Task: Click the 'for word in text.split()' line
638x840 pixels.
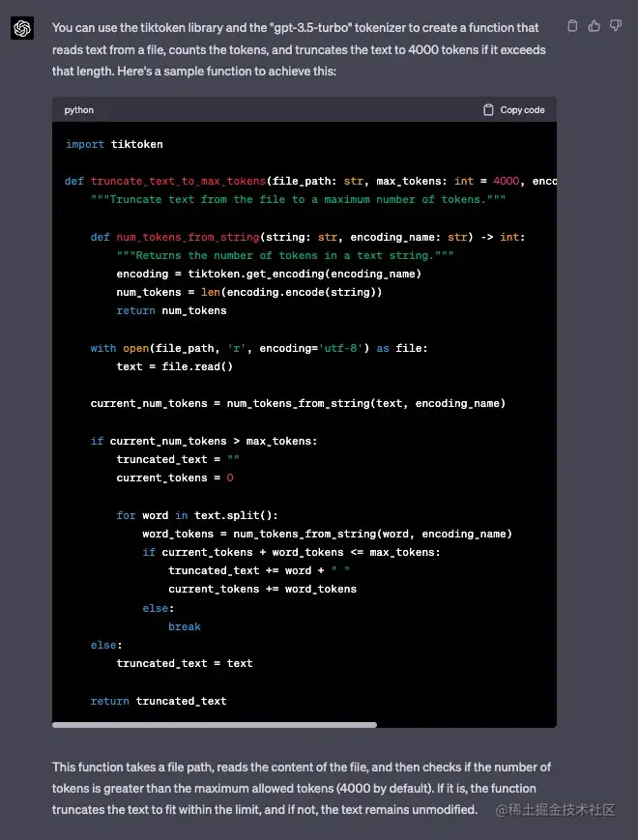Action: 197,515
